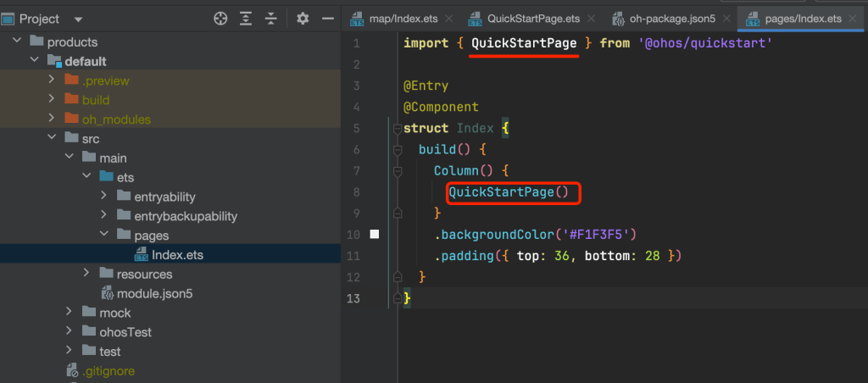Switch to the oh-package.json5 tab
Image resolution: width=868 pixels, height=383 pixels.
665,19
